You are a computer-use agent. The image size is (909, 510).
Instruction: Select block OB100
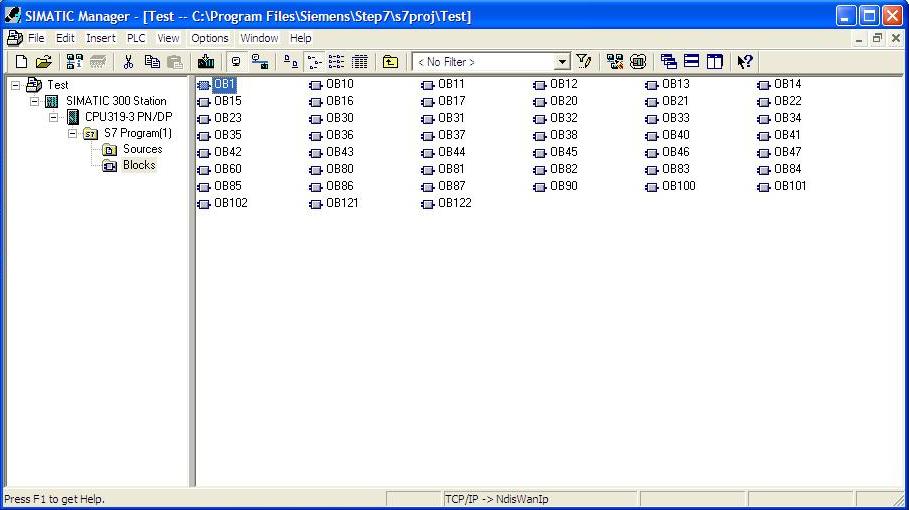[679, 187]
